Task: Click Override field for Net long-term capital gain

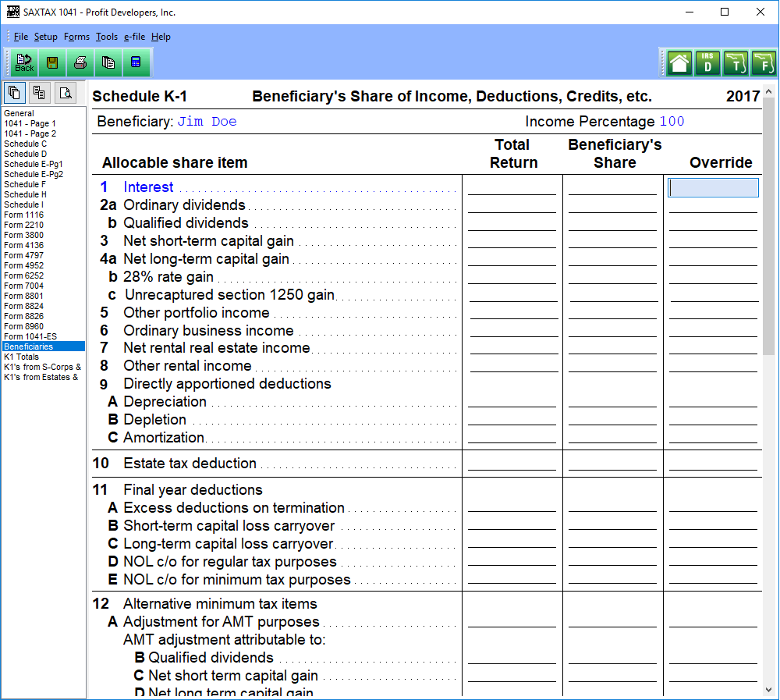Action: [713, 259]
